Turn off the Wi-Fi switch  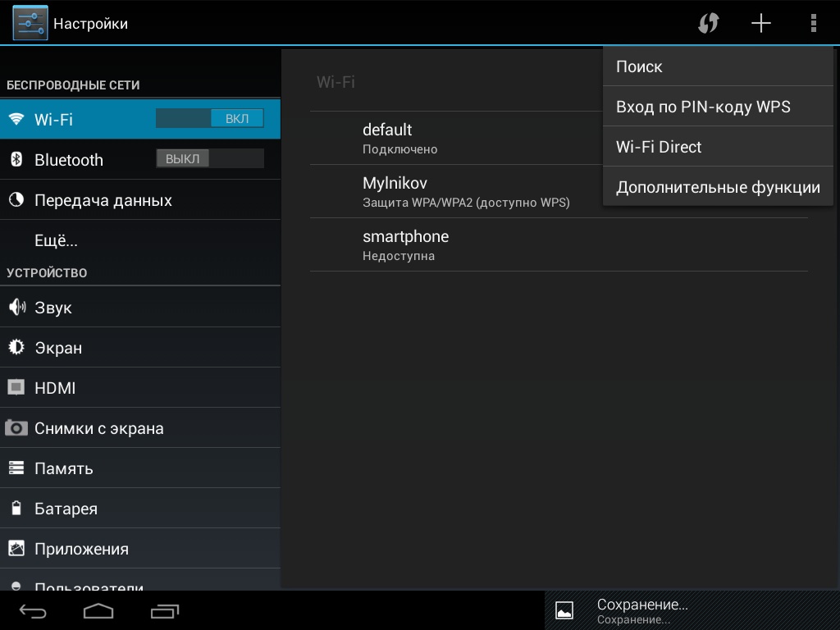point(210,119)
